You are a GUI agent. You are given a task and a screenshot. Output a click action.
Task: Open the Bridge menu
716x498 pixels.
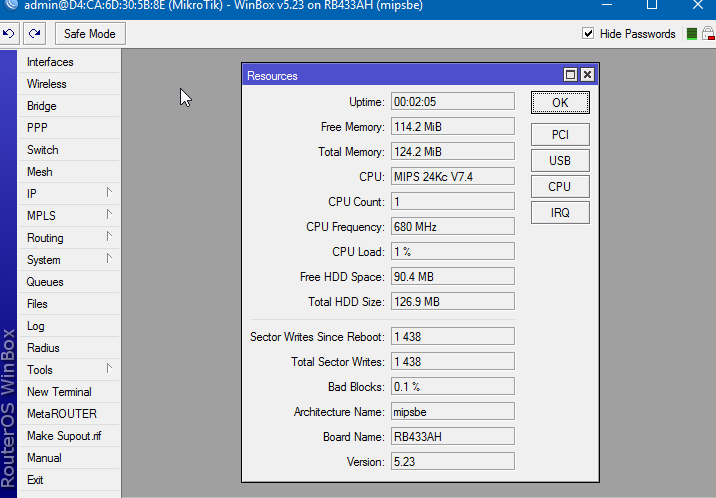[x=68, y=106]
